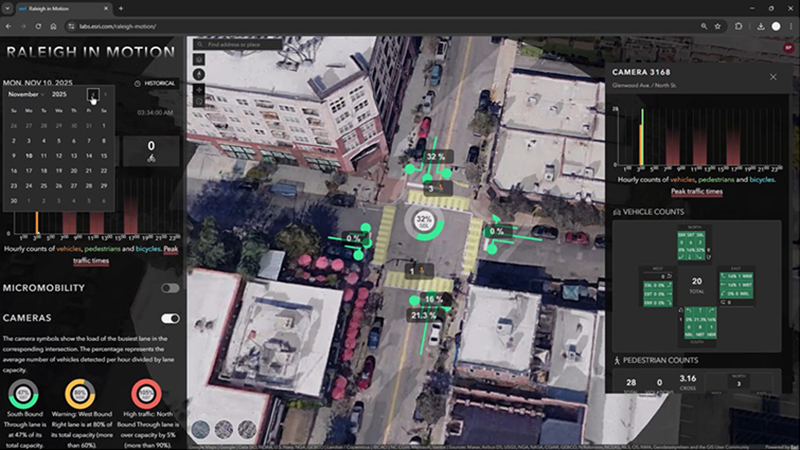The height and width of the screenshot is (450, 800).
Task: Bookmark this page with the star icon
Action: [x=717, y=26]
